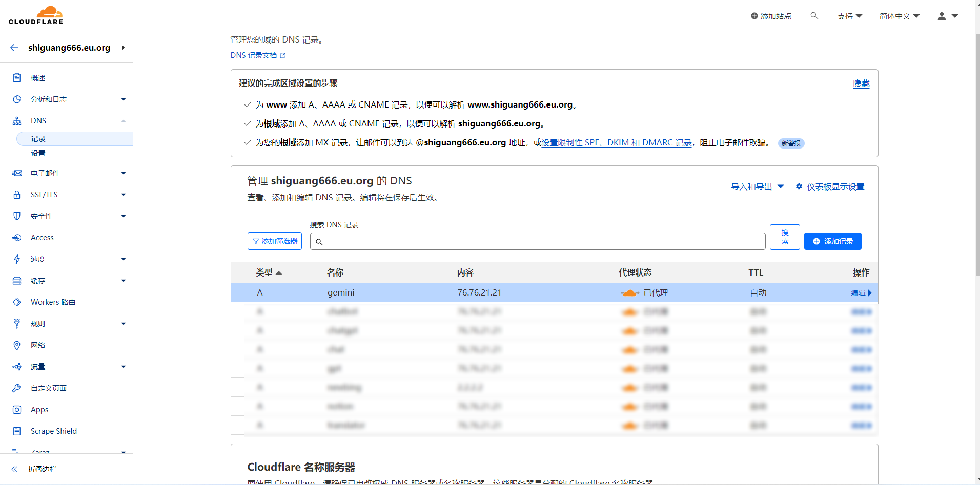Click the 新警报 badge
The height and width of the screenshot is (485, 980).
(x=791, y=143)
